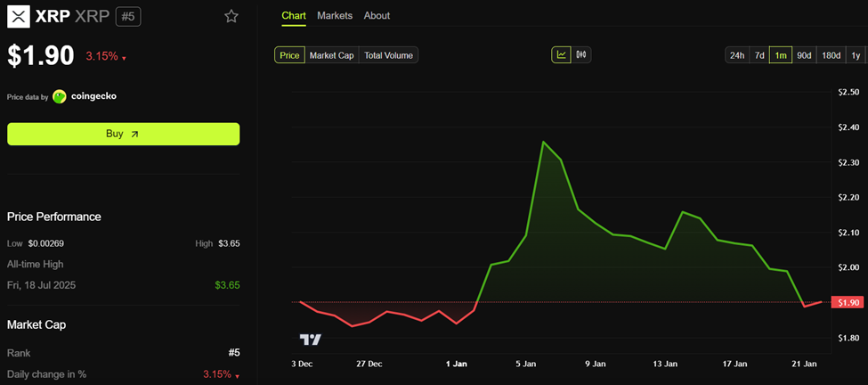Switch to candlestick chart view icon
The image size is (868, 385).
[x=581, y=55]
